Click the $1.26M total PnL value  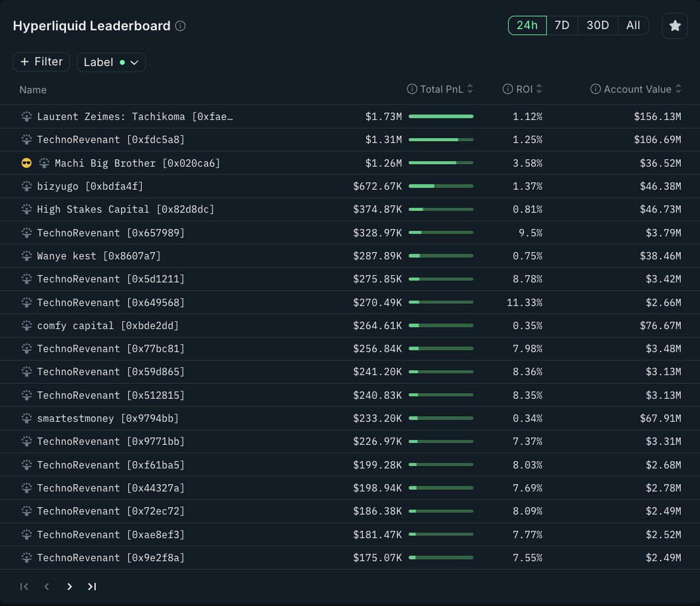coord(383,163)
